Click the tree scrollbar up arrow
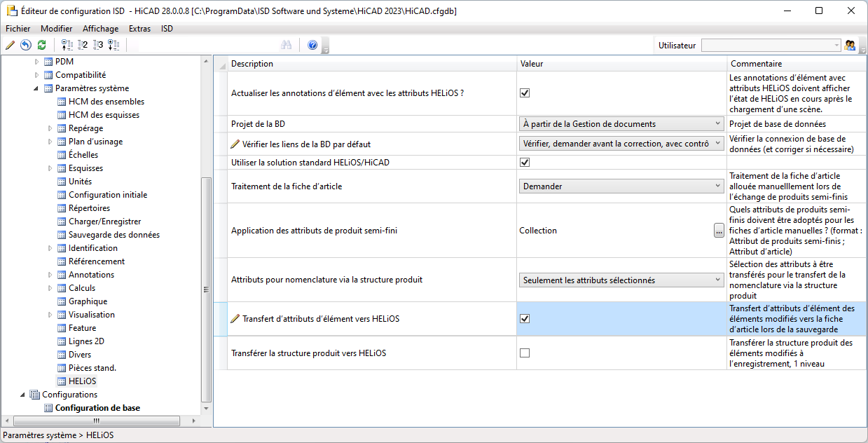Image resolution: width=868 pixels, height=443 pixels. 206,61
